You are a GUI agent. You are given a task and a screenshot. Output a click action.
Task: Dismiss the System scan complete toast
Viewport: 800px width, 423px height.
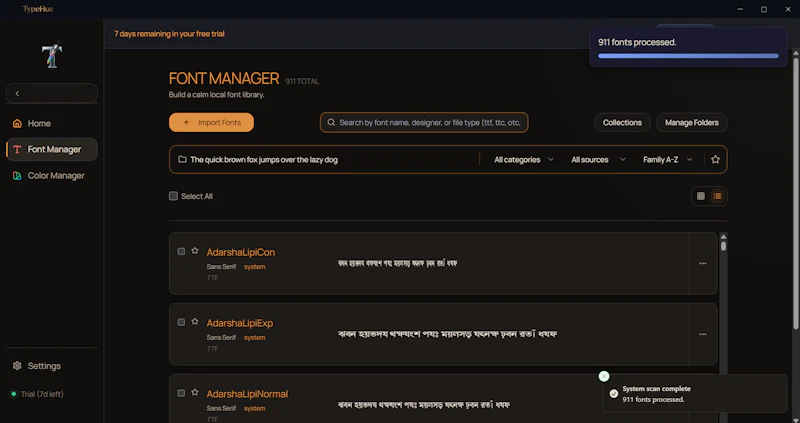tap(604, 376)
